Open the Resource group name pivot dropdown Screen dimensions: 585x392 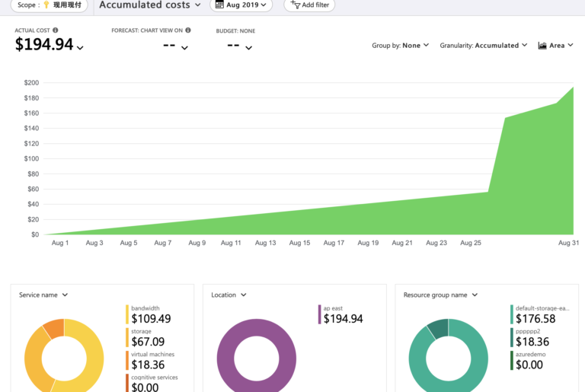coord(440,295)
